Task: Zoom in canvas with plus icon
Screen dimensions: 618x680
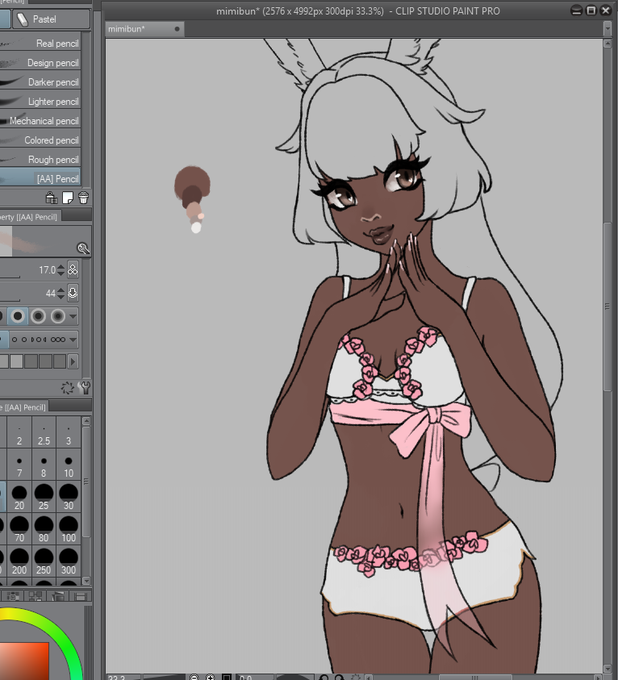Action: click(x=210, y=677)
